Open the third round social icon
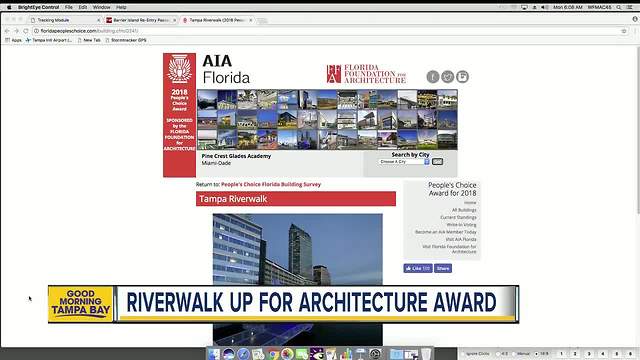Viewport: 640px width, 360px height. click(x=462, y=77)
